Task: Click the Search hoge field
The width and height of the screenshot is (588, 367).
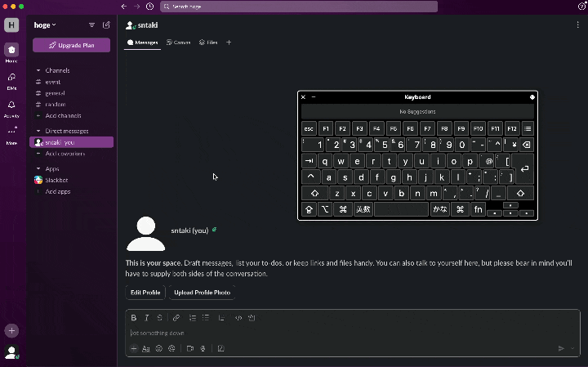Action: click(299, 7)
